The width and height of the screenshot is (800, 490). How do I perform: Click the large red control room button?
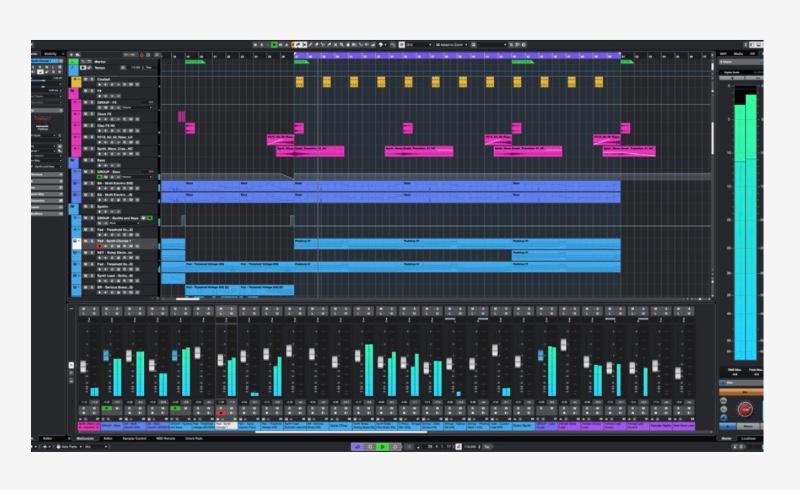pos(744,410)
